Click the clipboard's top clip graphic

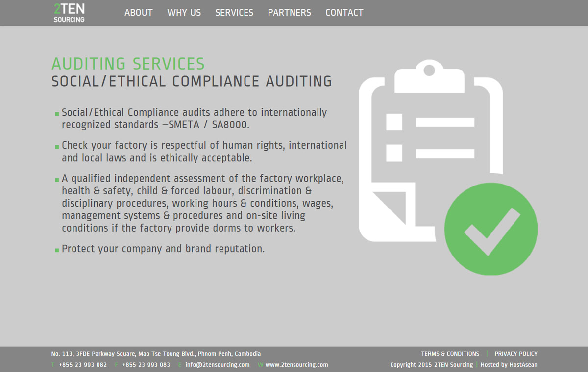pos(429,76)
